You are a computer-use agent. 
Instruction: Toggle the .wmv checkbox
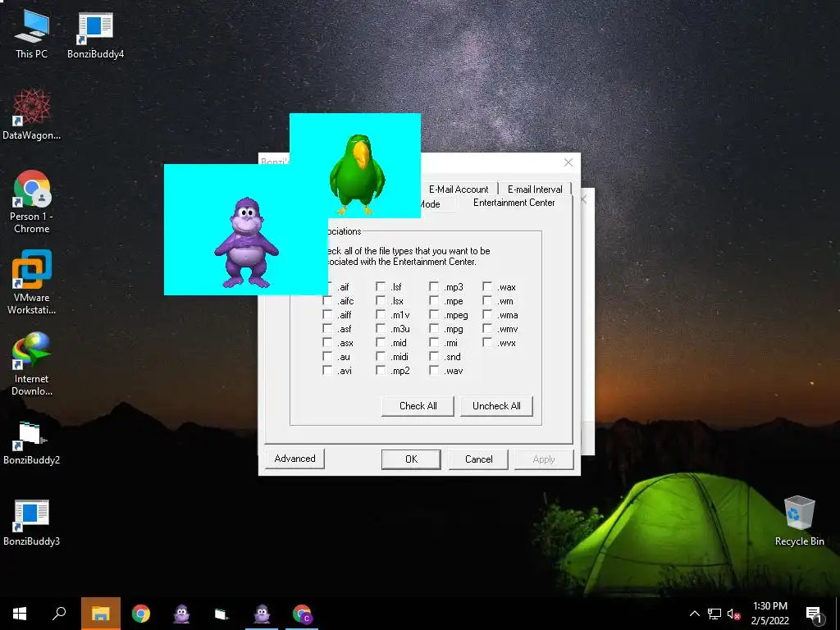coord(487,328)
